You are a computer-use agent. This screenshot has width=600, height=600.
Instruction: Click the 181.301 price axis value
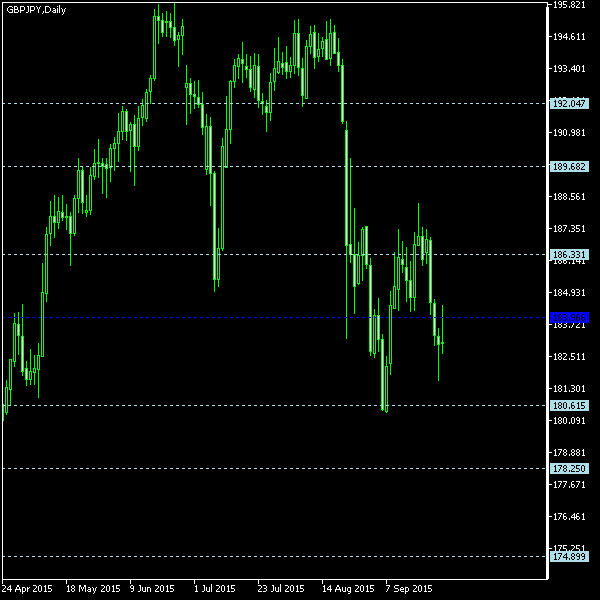[569, 389]
